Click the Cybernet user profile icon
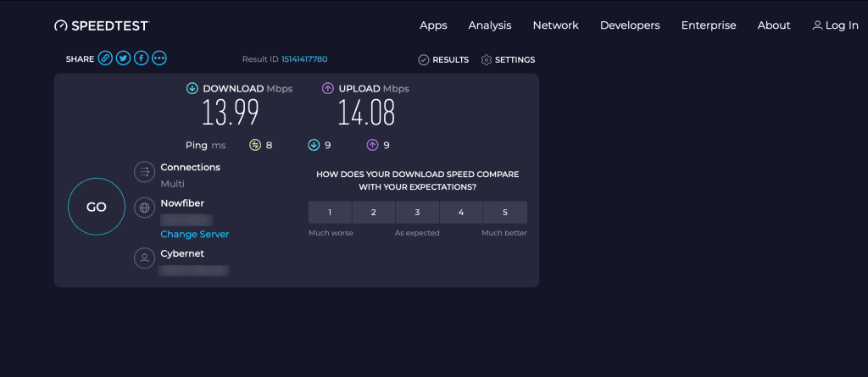This screenshot has width=868, height=377. pos(144,258)
